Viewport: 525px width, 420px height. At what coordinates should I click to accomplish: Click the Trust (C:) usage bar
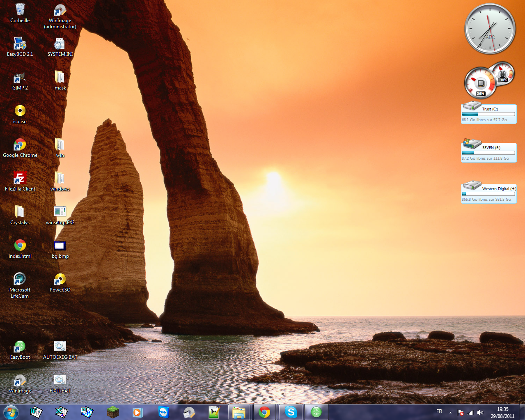(x=488, y=114)
